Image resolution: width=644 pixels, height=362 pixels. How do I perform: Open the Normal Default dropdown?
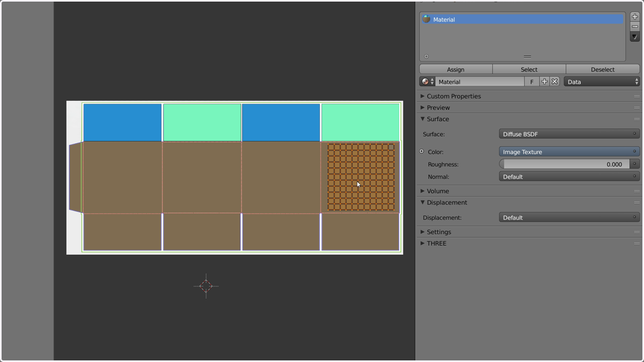[569, 176]
